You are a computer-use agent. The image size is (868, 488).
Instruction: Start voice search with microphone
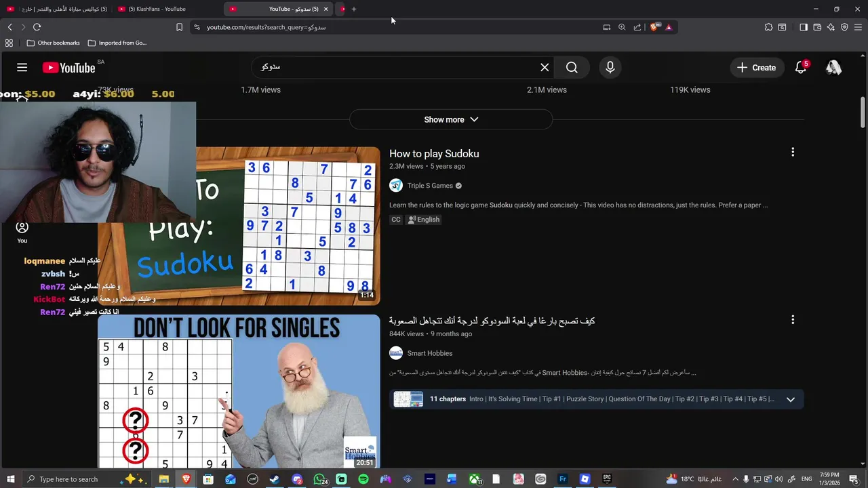point(610,67)
